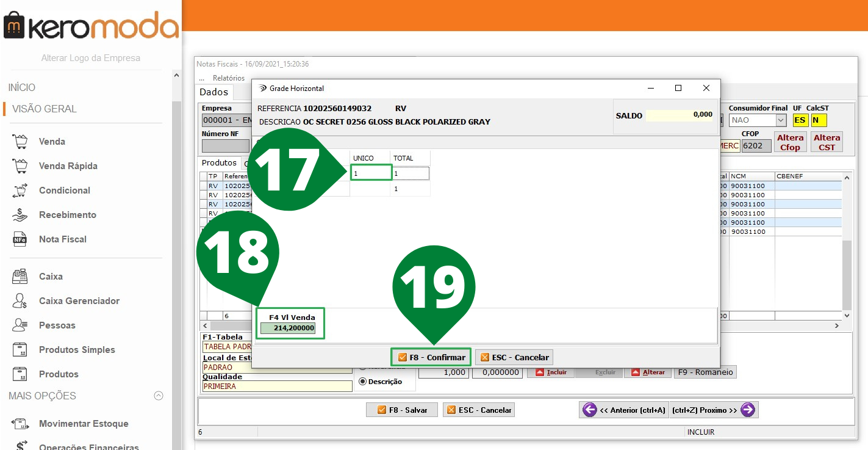The height and width of the screenshot is (450, 868).
Task: Open the Recebimento hand-money icon
Action: [21, 215]
